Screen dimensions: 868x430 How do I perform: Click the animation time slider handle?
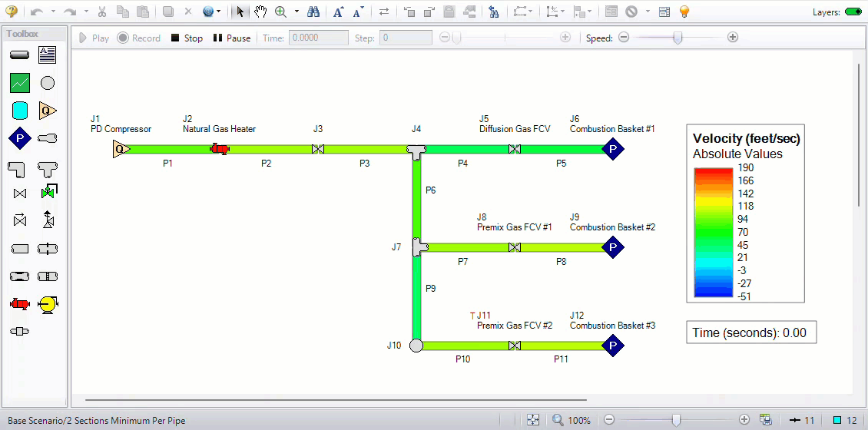pos(456,38)
